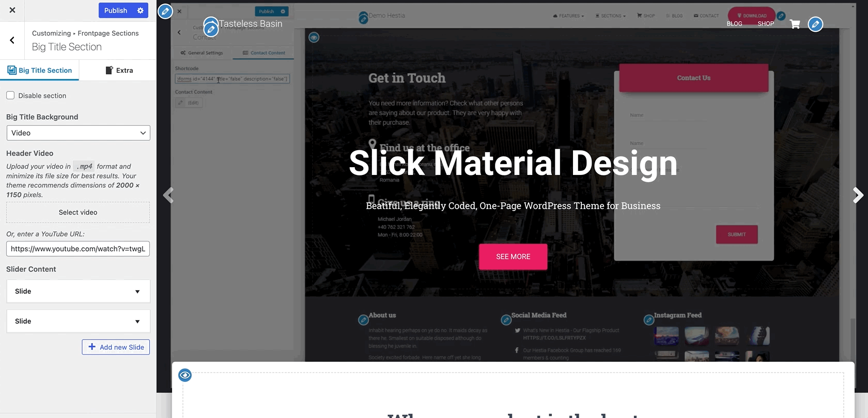Click the YouTube URL input field
The width and height of the screenshot is (868, 418).
click(x=78, y=249)
